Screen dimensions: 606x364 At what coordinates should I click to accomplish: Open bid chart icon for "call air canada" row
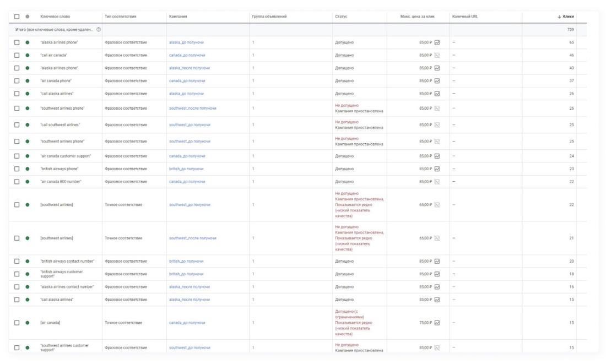click(x=437, y=55)
